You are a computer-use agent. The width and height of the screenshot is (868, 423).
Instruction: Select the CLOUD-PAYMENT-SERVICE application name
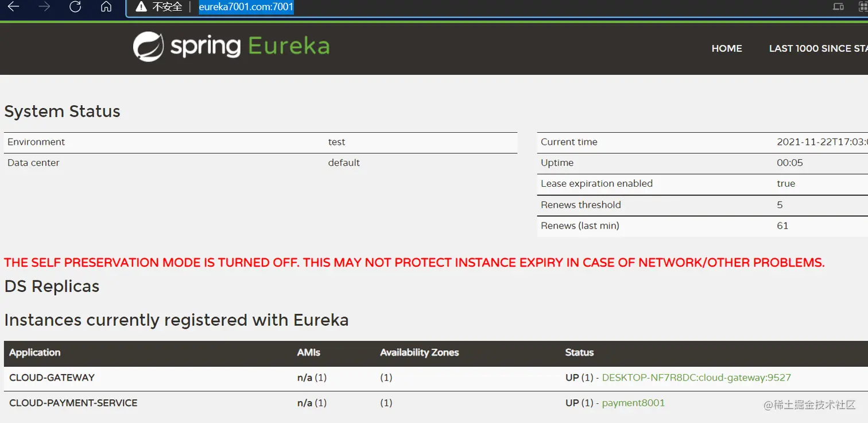click(x=73, y=403)
